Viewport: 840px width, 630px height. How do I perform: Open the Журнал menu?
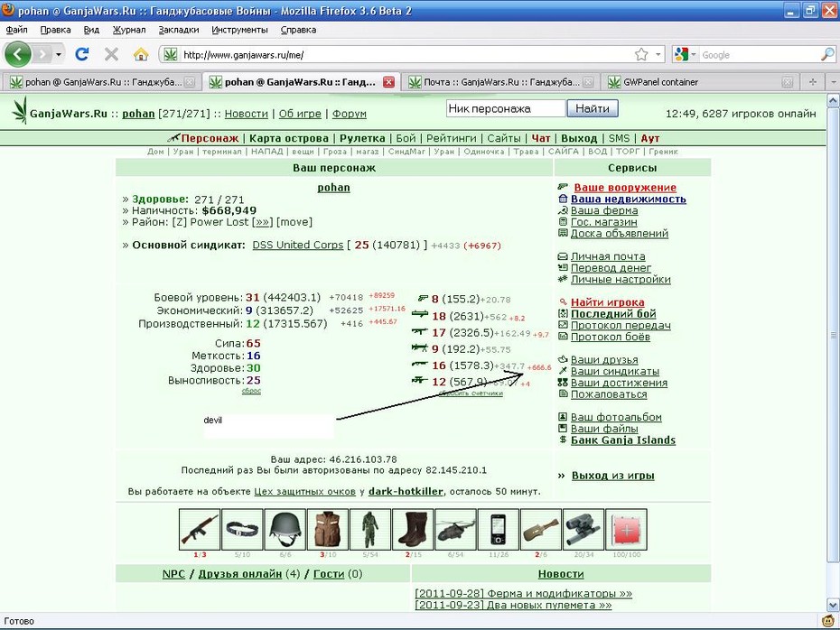tap(129, 30)
